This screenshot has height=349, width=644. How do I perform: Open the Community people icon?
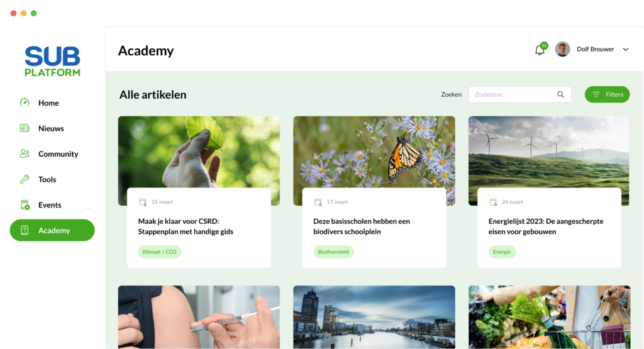point(25,153)
